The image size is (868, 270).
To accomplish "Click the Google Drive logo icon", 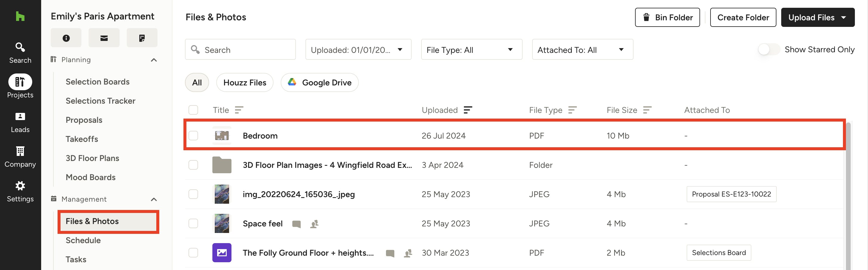I will pyautogui.click(x=292, y=82).
